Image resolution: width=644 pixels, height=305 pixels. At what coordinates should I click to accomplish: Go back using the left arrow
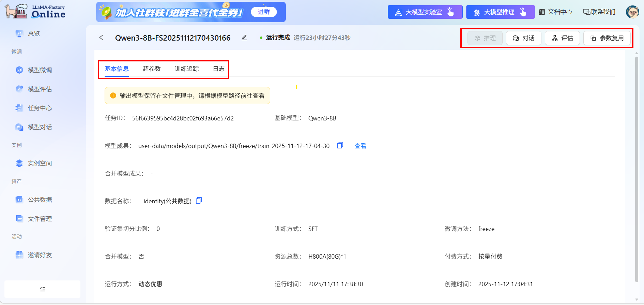tap(101, 38)
